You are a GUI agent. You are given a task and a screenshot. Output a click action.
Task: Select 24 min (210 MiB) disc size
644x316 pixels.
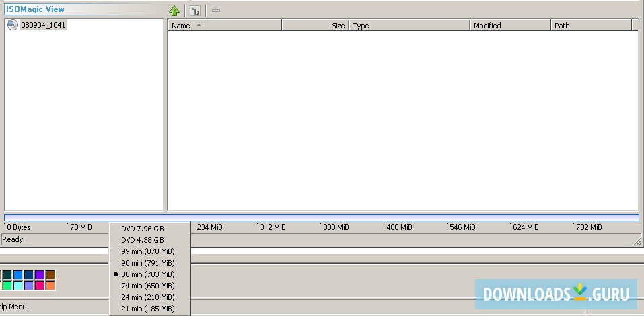coord(150,298)
